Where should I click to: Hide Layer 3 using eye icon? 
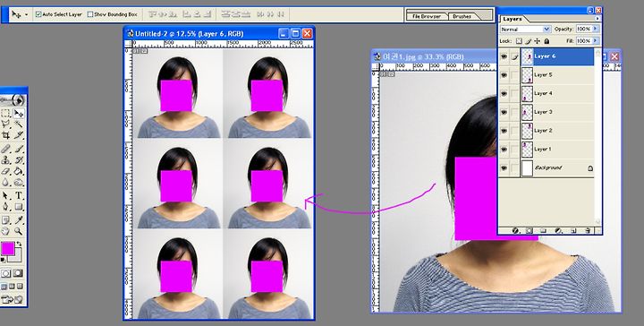[504, 112]
